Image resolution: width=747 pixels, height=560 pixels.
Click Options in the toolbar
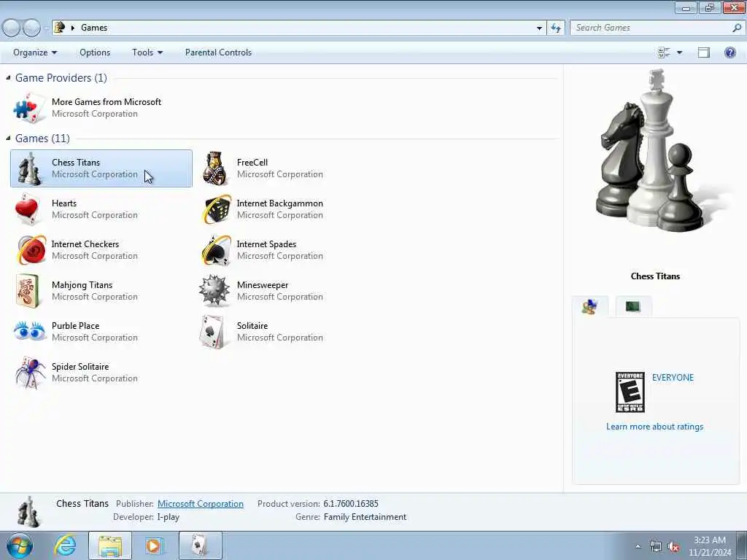coord(95,52)
